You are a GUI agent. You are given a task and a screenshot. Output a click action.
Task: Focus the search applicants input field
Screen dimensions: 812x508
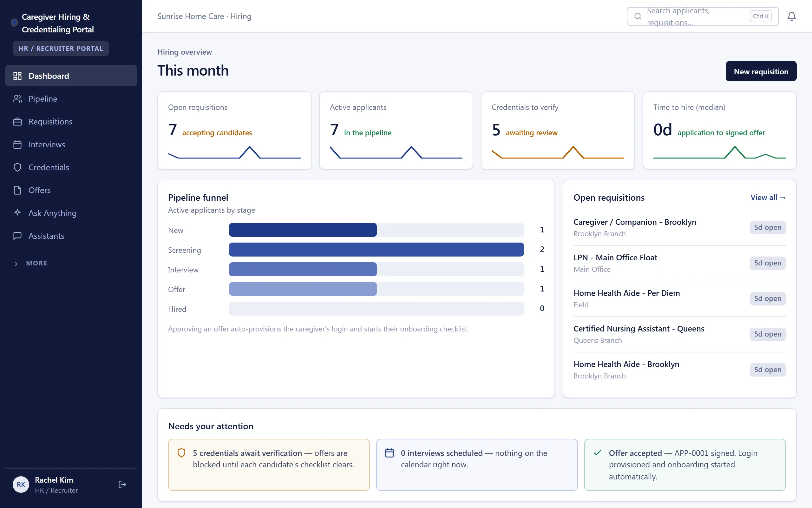coord(703,17)
